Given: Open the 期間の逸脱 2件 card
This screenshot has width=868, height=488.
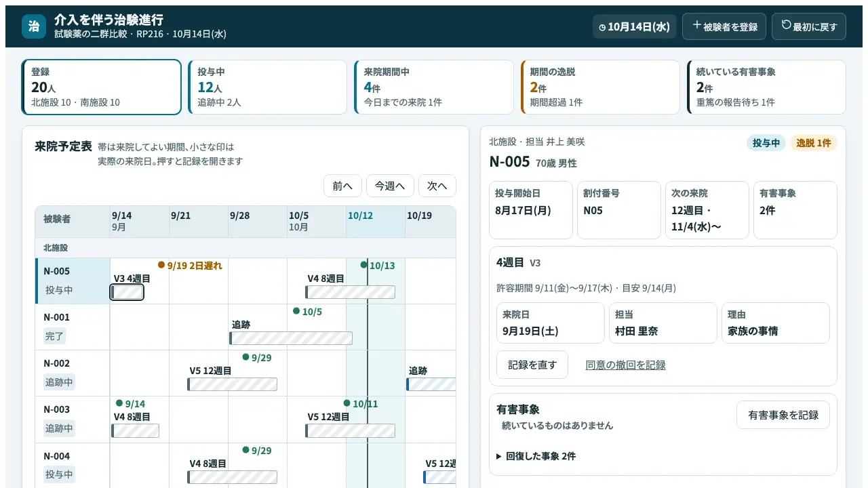Looking at the screenshot, I should click(600, 87).
